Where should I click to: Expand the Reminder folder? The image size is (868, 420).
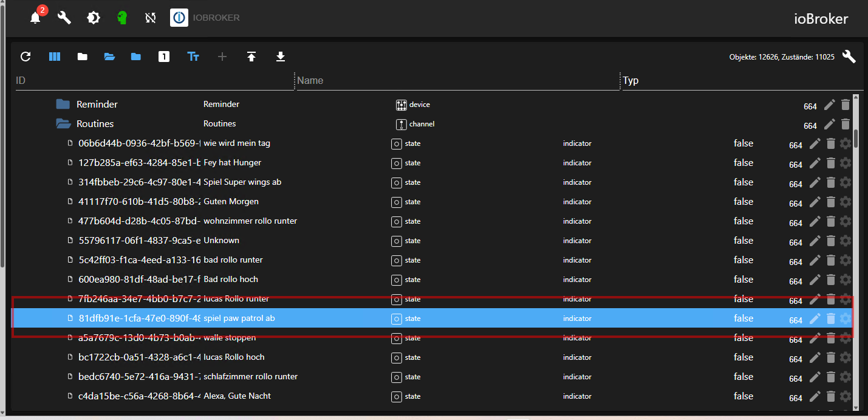tap(63, 105)
